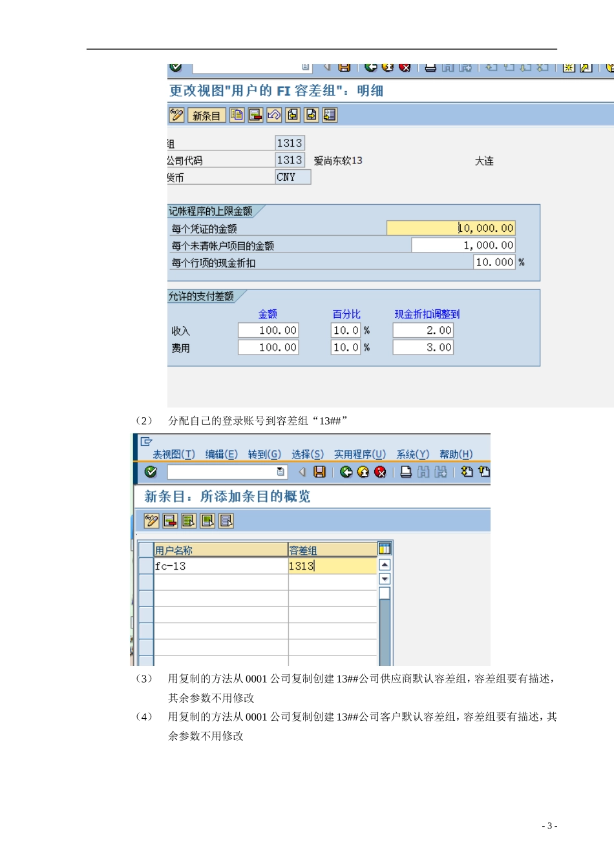Click the 费用 percent field 10.0
The width and height of the screenshot is (614, 868).
[x=346, y=347]
